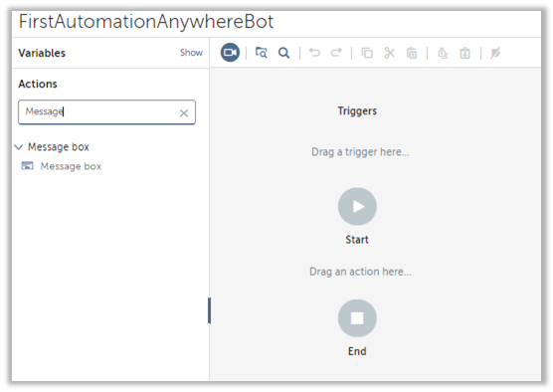
Task: Click the 'Drag an action here...' placeholder
Action: coord(360,272)
